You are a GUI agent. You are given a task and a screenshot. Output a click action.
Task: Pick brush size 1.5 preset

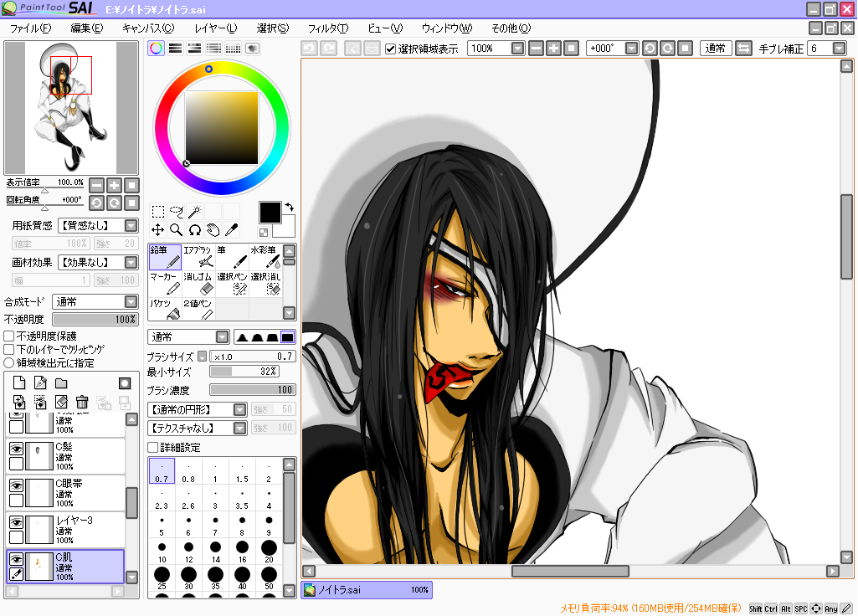[242, 471]
